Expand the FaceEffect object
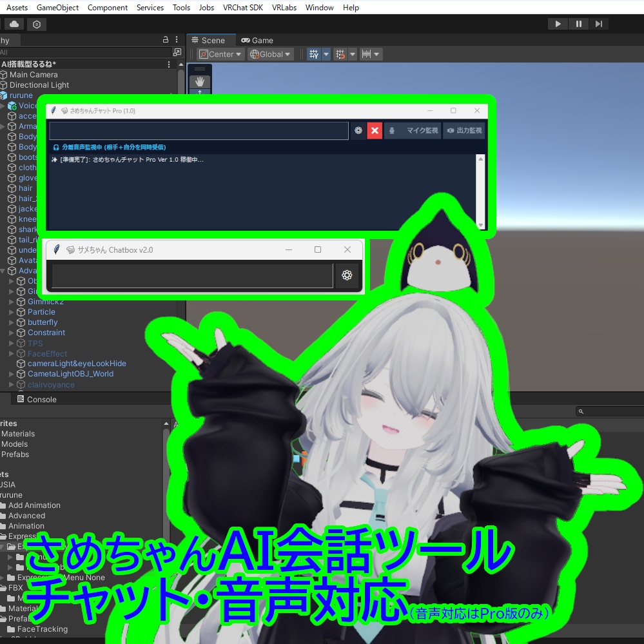 pos(12,353)
